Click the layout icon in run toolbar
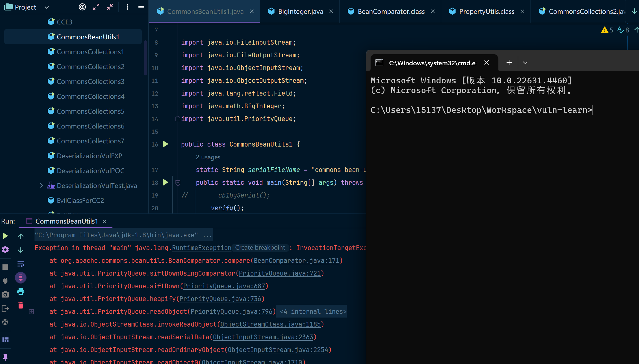 (5, 340)
